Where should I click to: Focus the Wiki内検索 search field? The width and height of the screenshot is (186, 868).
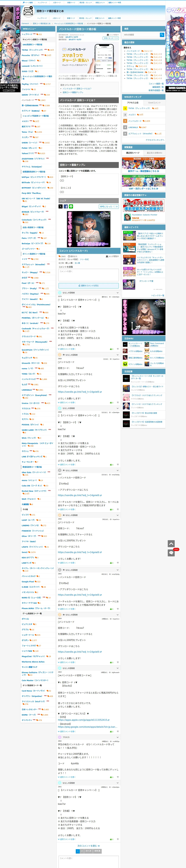[x=141, y=35]
